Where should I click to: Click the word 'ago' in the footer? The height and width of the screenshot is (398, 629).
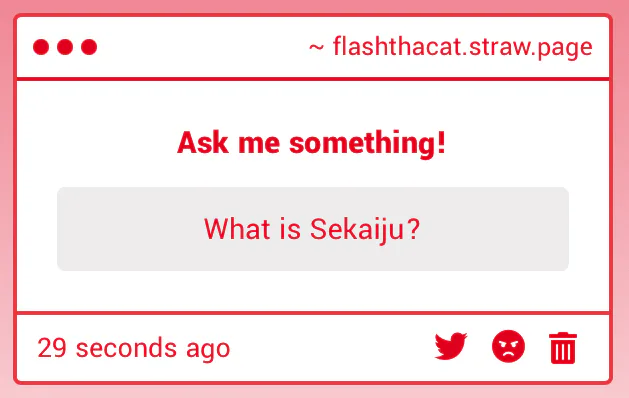pos(208,349)
